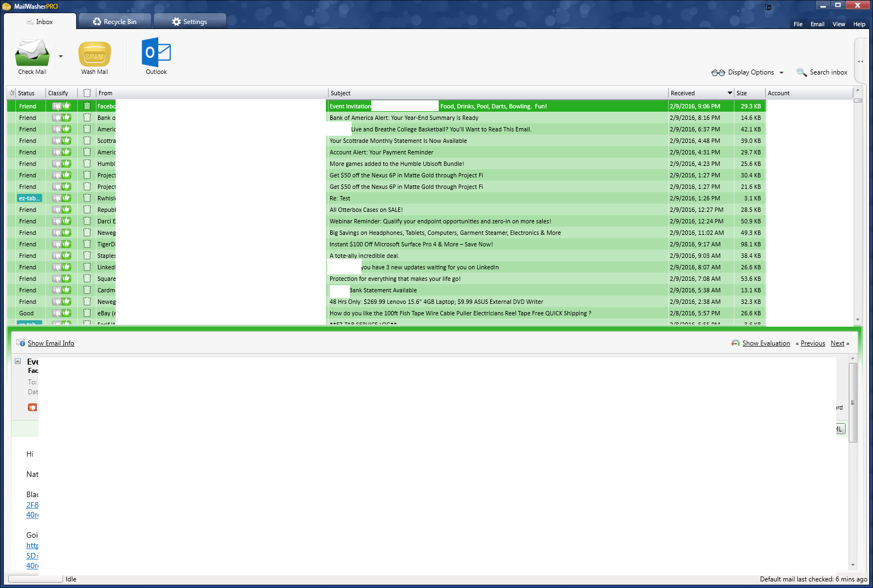Screen dimensions: 873x588
Task: Sort emails by the Subject column header
Action: click(x=498, y=93)
